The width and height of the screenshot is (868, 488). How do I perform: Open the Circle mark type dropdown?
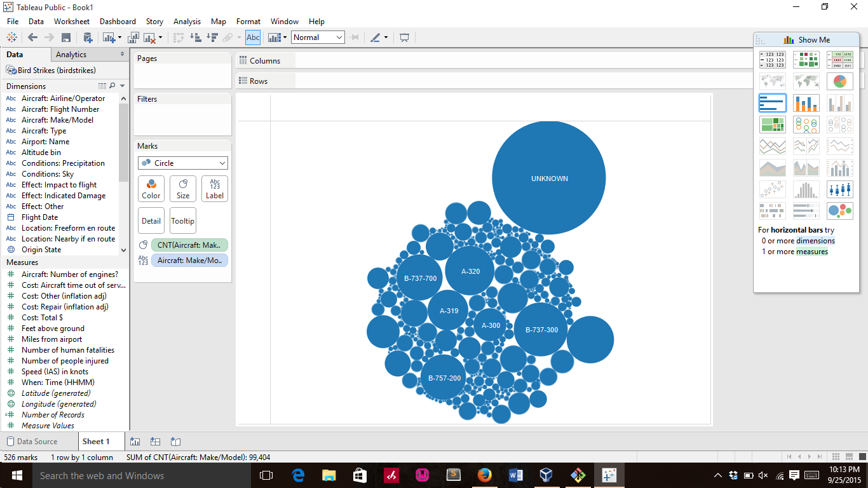pyautogui.click(x=183, y=163)
